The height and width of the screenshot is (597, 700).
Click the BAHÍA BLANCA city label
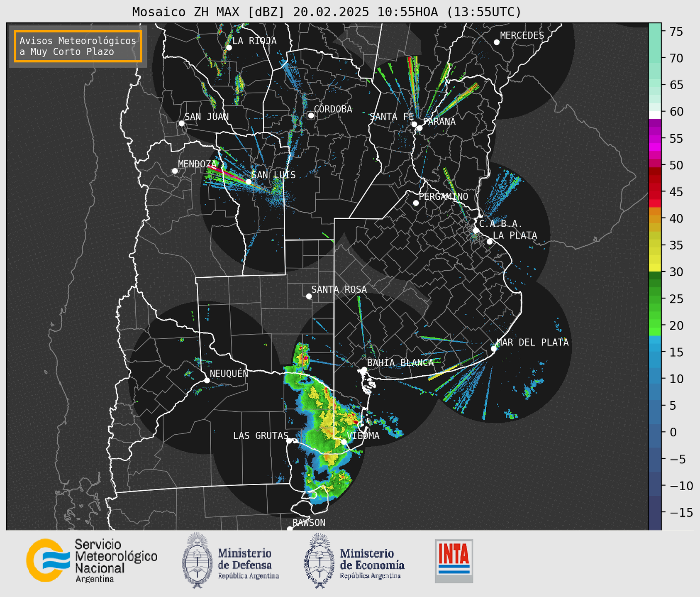[x=400, y=363]
